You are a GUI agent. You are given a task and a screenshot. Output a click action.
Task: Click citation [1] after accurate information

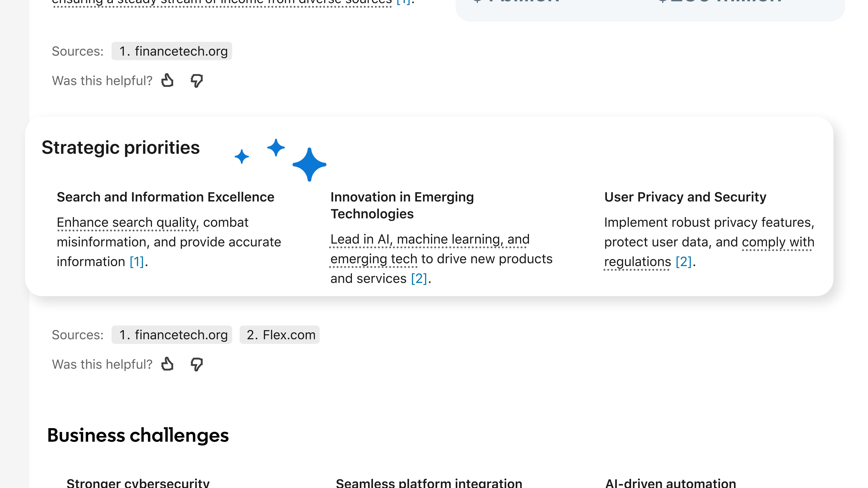point(137,262)
